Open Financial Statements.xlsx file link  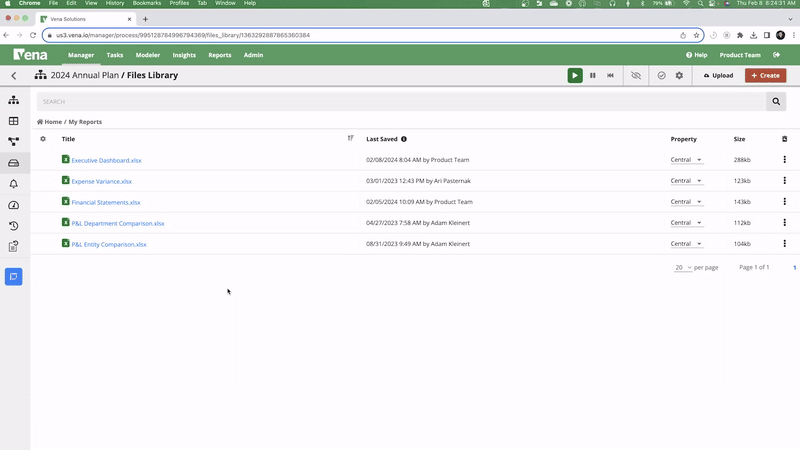(105, 202)
